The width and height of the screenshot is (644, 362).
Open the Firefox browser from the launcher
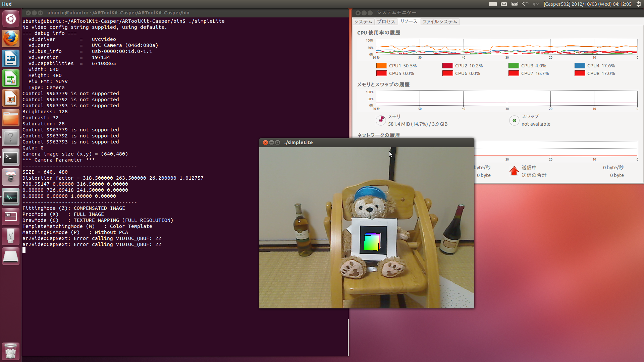11,39
